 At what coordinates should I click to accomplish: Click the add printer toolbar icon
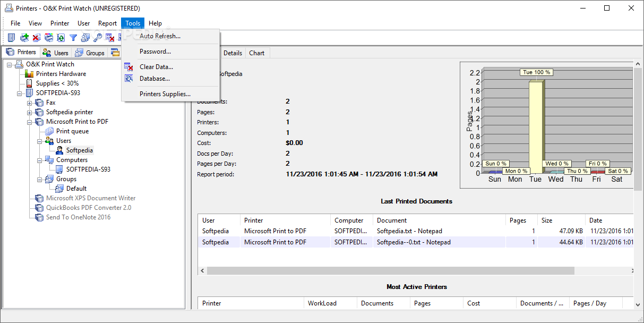pyautogui.click(x=24, y=37)
